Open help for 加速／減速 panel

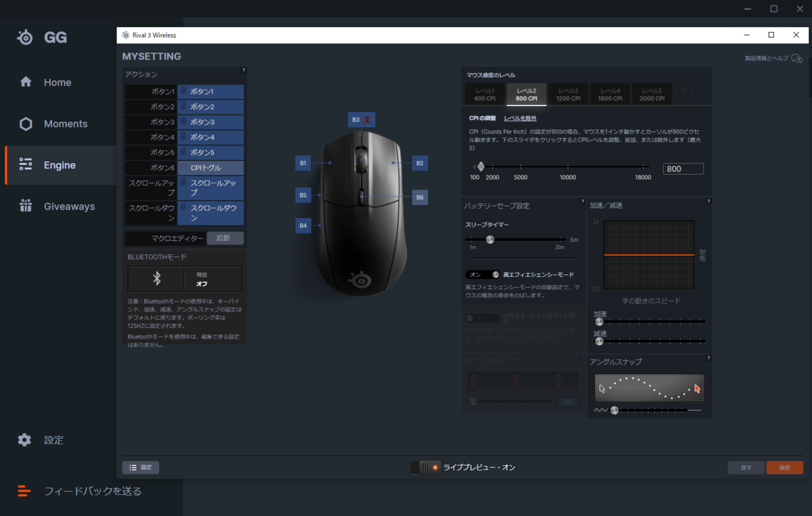coord(708,201)
